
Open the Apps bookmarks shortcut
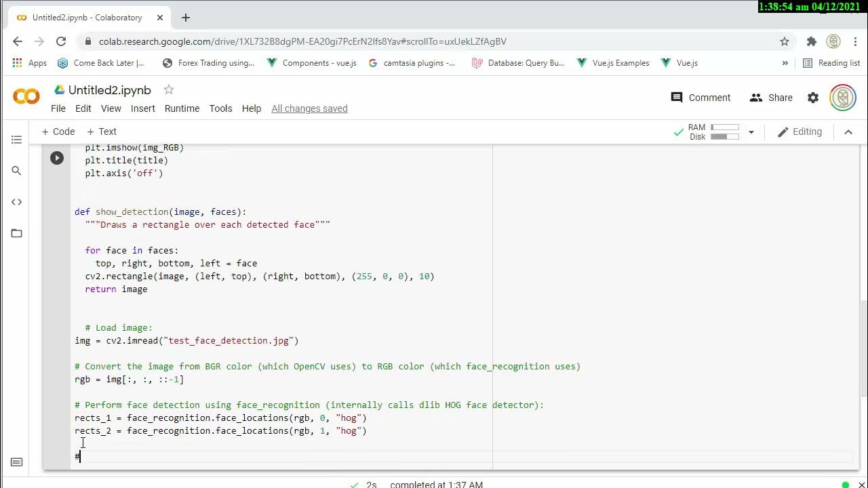click(30, 63)
